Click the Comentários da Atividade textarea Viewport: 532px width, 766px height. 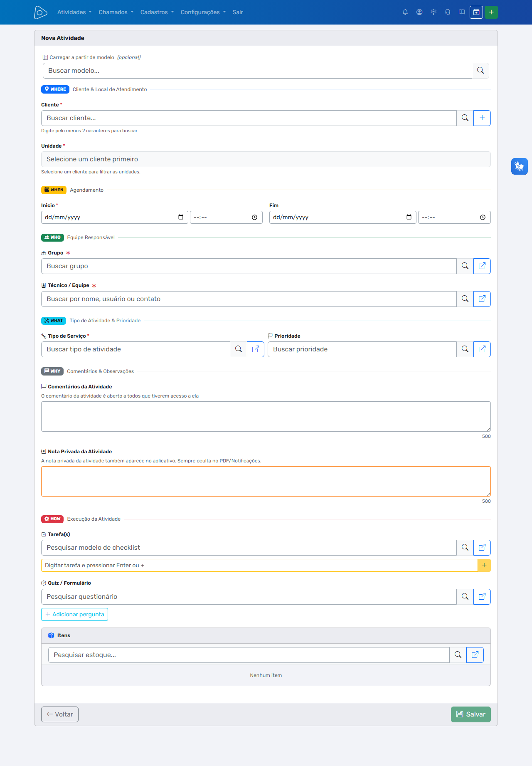[266, 416]
